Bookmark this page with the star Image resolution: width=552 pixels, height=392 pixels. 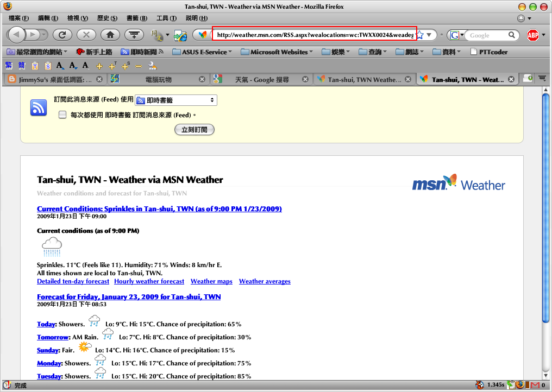click(x=420, y=35)
